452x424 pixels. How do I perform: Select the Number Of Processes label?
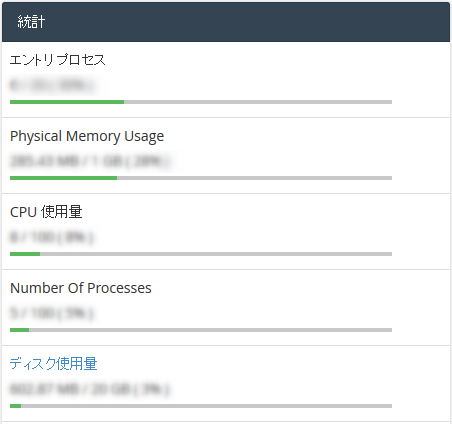[x=81, y=288]
